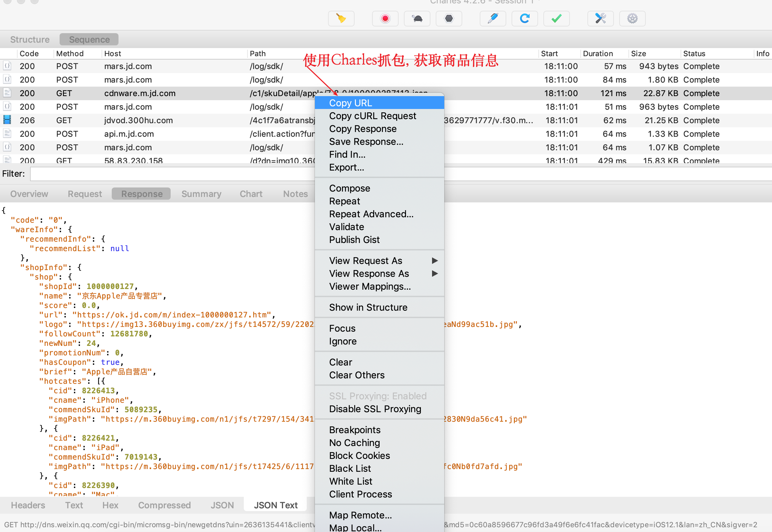The height and width of the screenshot is (532, 772).
Task: Toggle the hexagon Breakpoints icon
Action: 449,18
